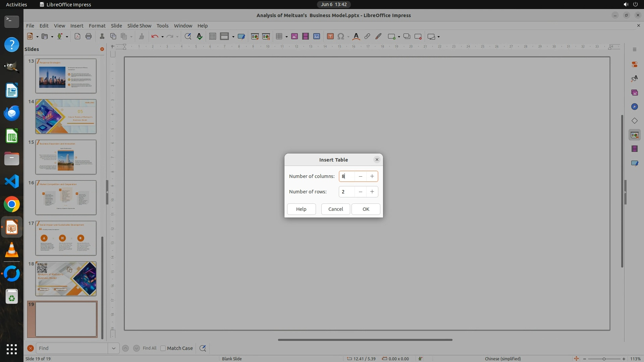Viewport: 644px width, 362px height.
Task: Expand the Find field history dropdown
Action: point(113,348)
